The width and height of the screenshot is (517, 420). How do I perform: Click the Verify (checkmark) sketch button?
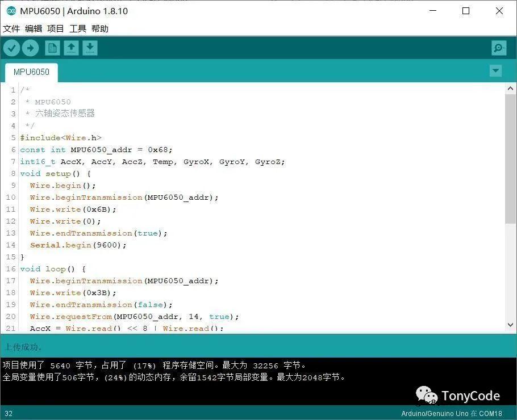tap(11, 48)
